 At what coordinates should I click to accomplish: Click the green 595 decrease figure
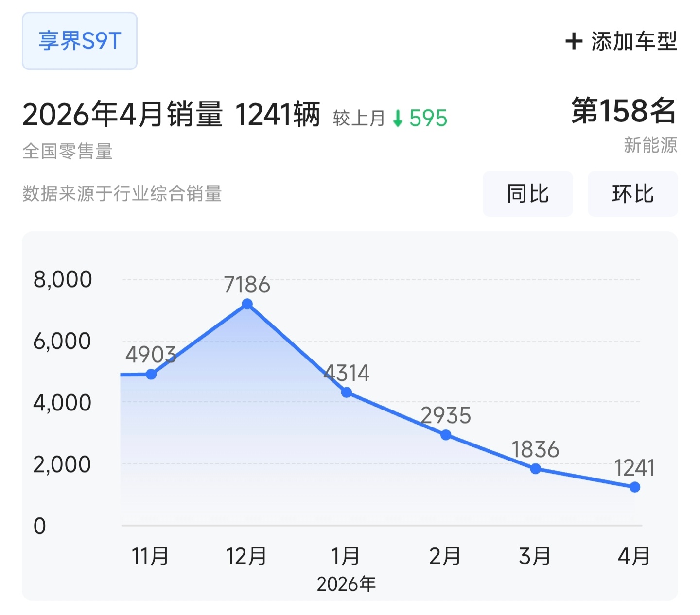pos(428,118)
